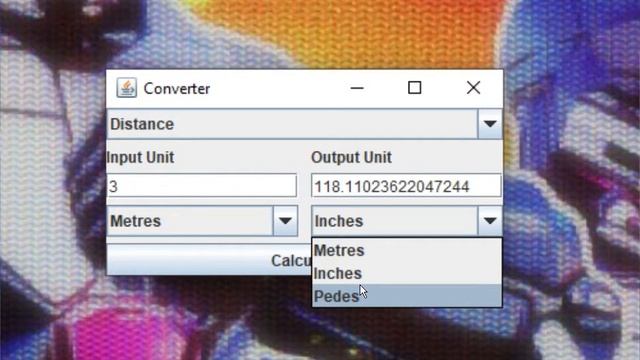The height and width of the screenshot is (360, 640).
Task: Click the Java icon in the Converter title bar
Action: pyautogui.click(x=127, y=88)
